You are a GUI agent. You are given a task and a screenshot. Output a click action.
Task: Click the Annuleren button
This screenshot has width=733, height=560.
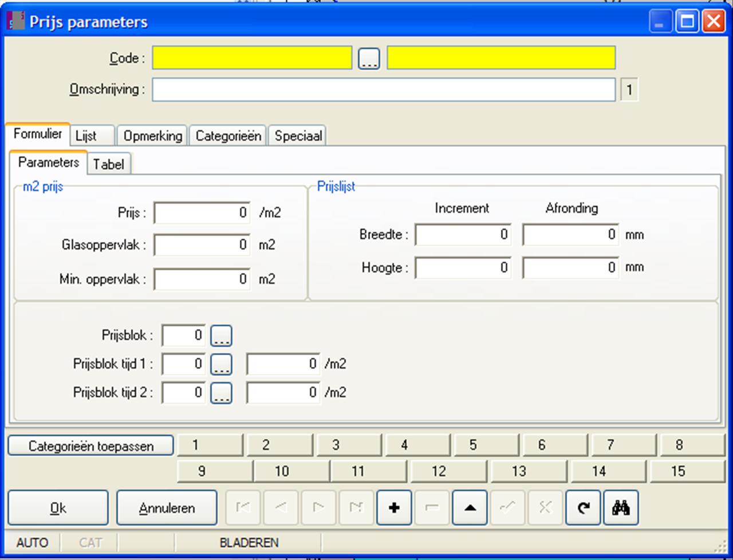click(167, 508)
